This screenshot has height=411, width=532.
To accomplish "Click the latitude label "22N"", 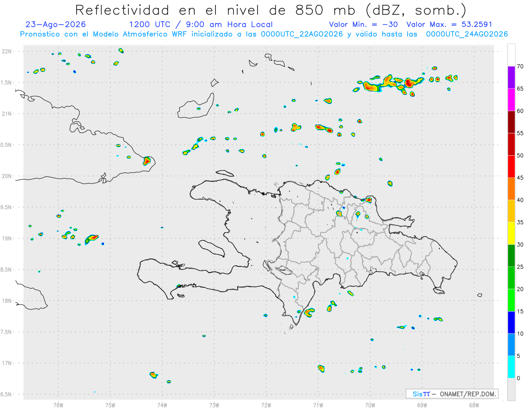I will 7,51.
